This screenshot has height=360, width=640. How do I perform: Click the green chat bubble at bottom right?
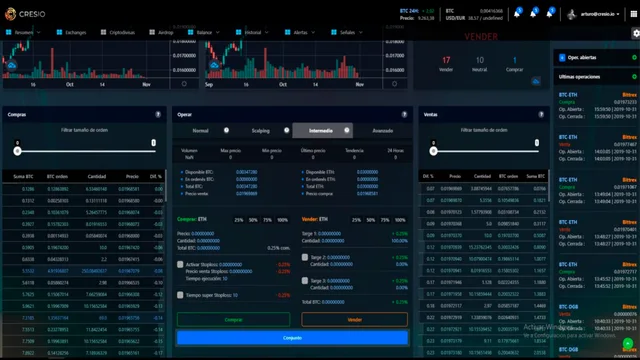628,343
